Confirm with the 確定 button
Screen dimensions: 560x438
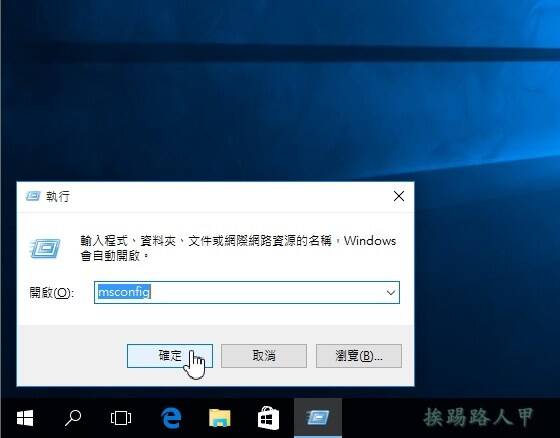[x=170, y=356]
